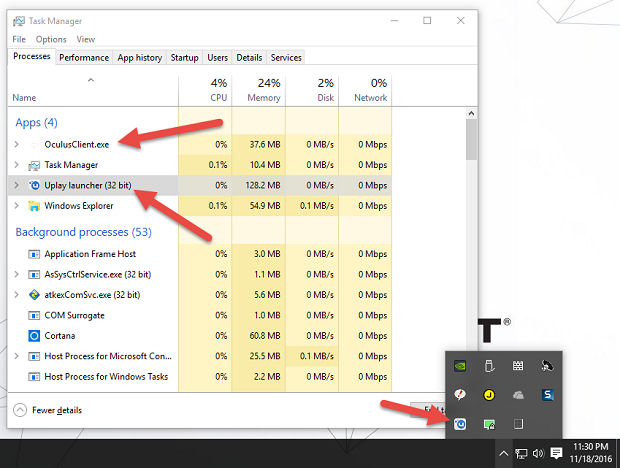This screenshot has height=468, width=620.
Task: Click the Safely Remove Hardware USB tray icon
Action: click(x=489, y=366)
